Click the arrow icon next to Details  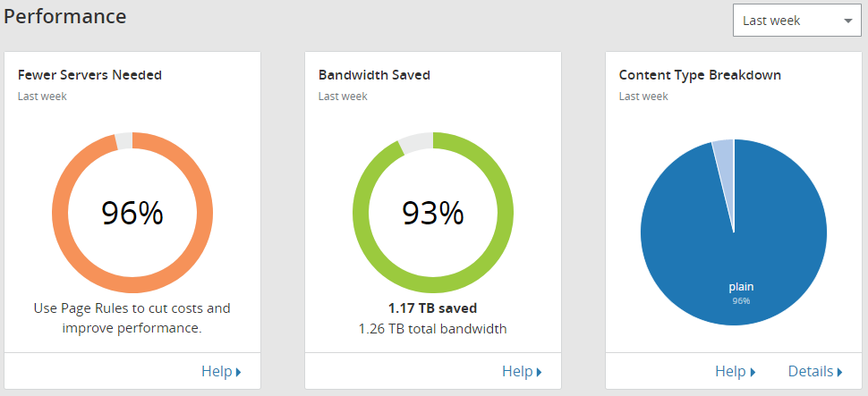(840, 372)
